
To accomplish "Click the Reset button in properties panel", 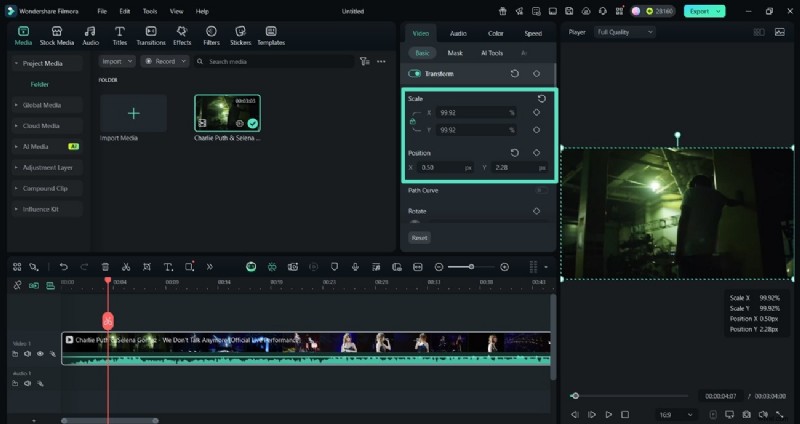I will pos(419,238).
